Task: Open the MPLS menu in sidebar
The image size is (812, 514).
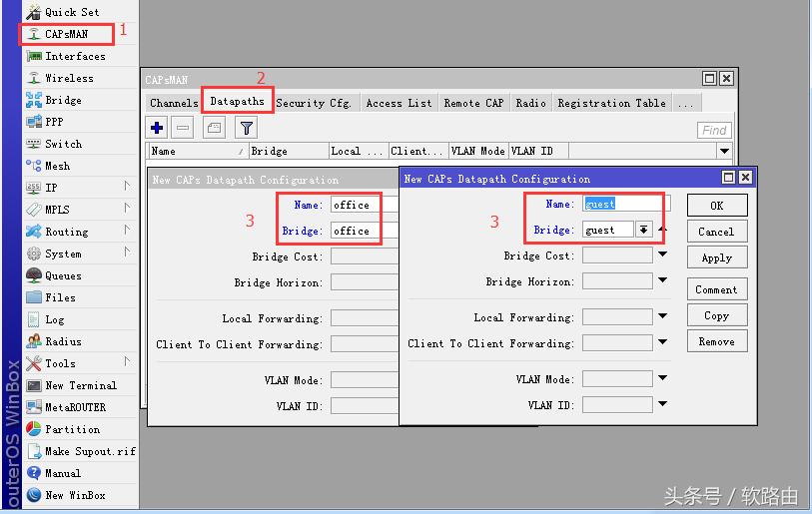Action: coord(81,210)
